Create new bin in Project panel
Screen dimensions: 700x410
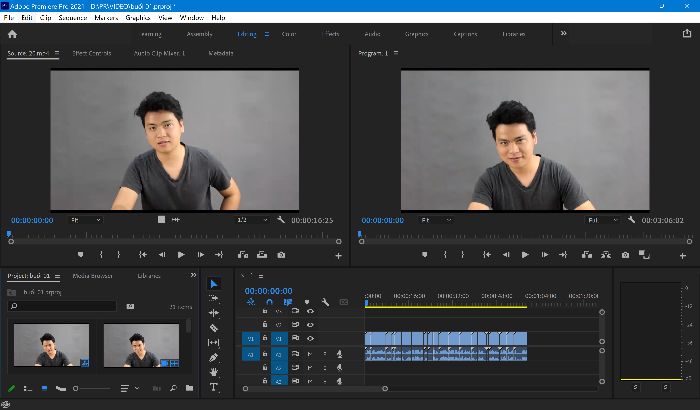pyautogui.click(x=190, y=388)
